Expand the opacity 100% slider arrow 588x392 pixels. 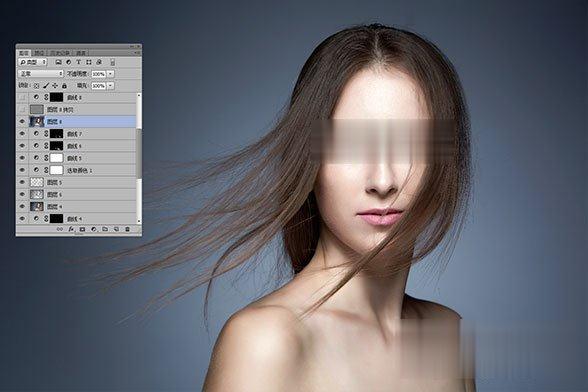tap(111, 74)
